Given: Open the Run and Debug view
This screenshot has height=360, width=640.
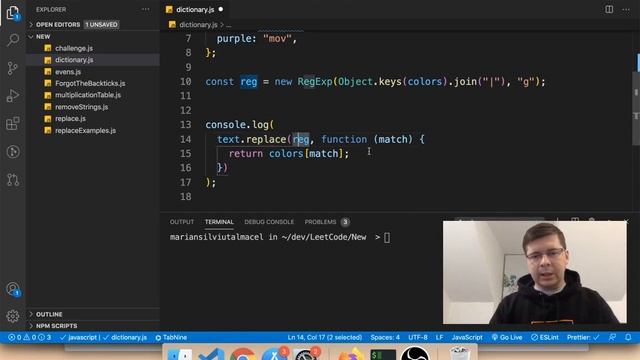Looking at the screenshot, I should coord(13,96).
